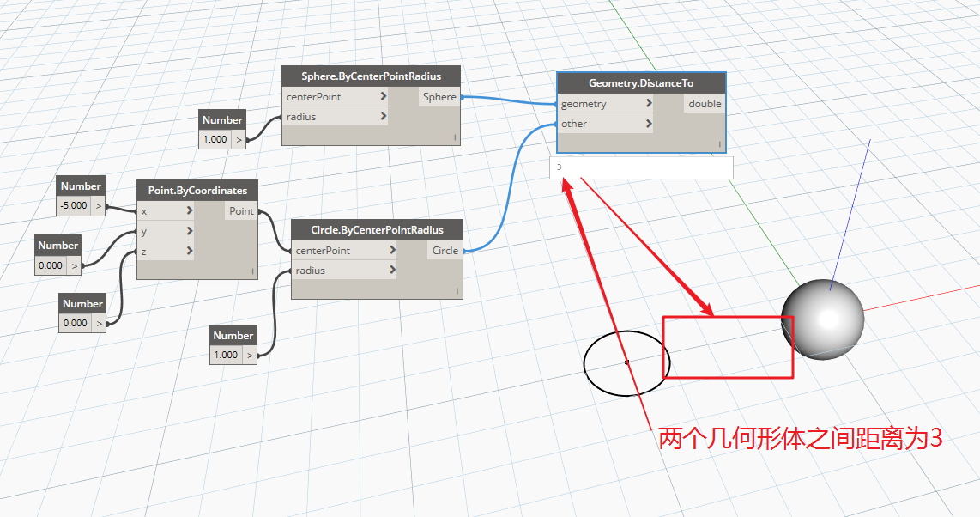Edit the 0.000 value wired to y
This screenshot has height=517, width=980.
tap(51, 265)
